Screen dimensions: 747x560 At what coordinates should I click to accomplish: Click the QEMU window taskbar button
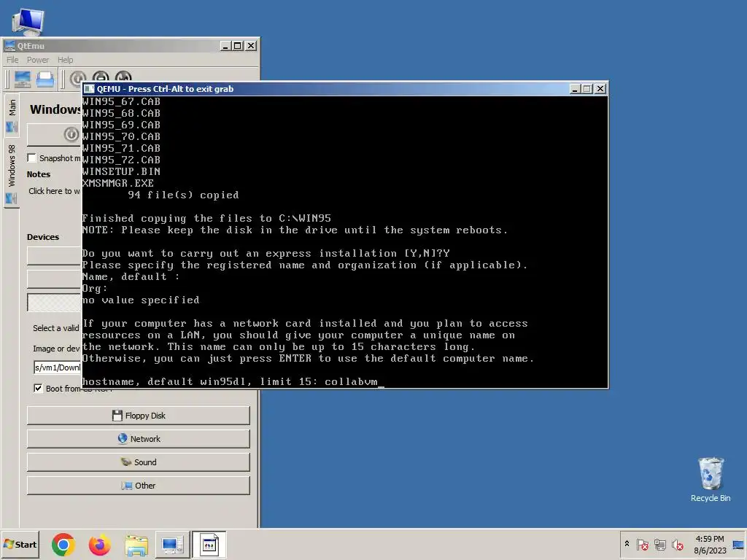[209, 545]
